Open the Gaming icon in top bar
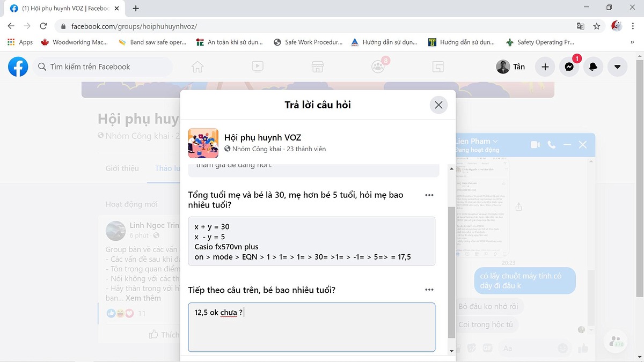 [438, 67]
